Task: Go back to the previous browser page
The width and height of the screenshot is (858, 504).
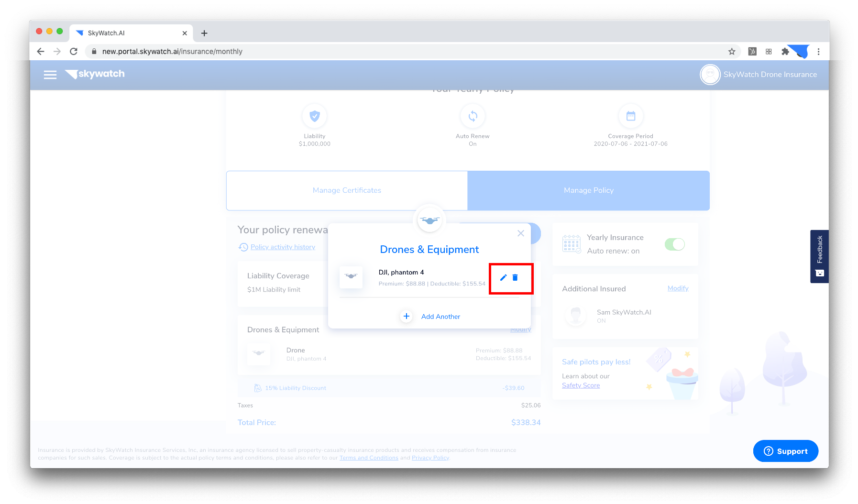Action: [x=41, y=51]
